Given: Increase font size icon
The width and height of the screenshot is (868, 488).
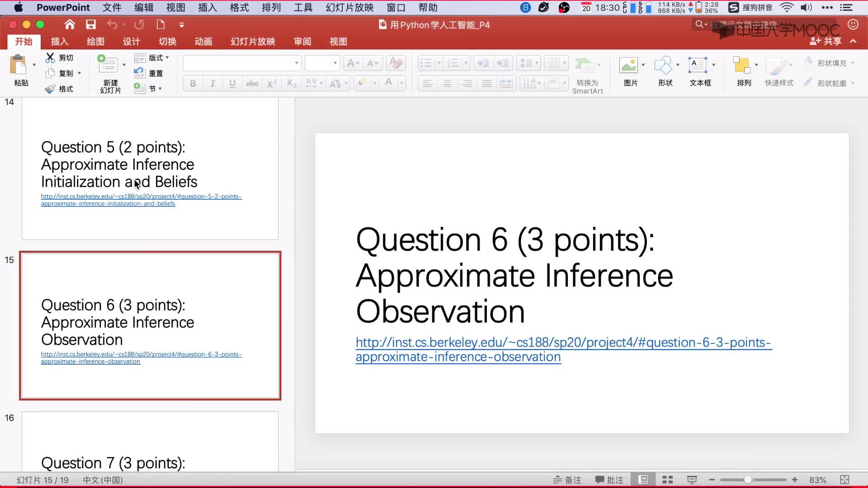Looking at the screenshot, I should click(x=353, y=63).
